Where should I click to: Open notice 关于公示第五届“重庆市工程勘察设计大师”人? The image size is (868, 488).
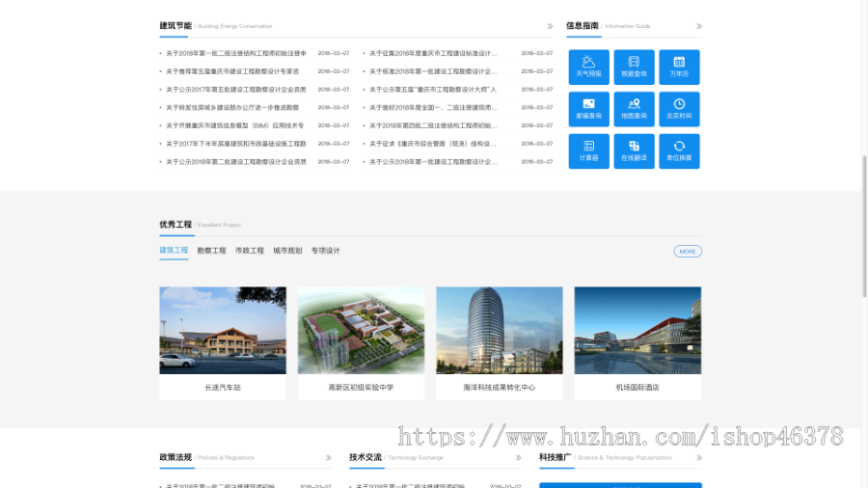(433, 89)
